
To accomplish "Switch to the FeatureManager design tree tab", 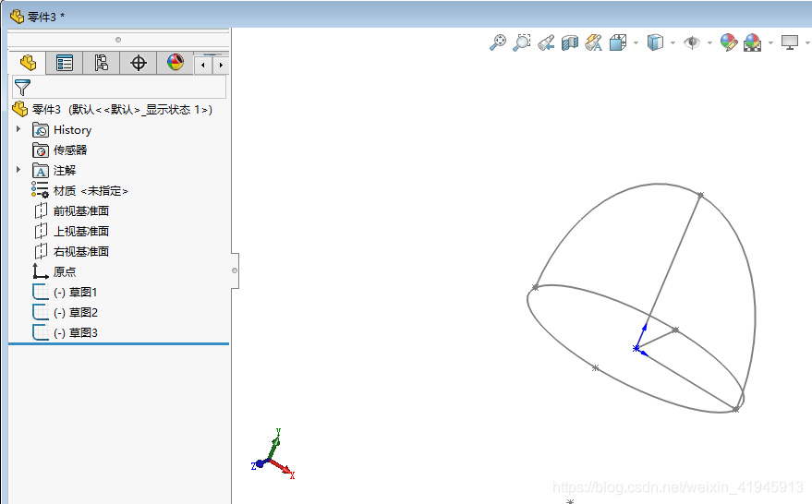I will tap(28, 63).
